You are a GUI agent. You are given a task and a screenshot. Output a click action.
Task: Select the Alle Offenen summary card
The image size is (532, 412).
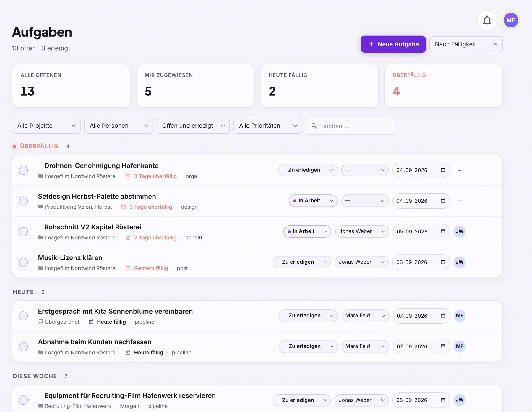click(71, 86)
